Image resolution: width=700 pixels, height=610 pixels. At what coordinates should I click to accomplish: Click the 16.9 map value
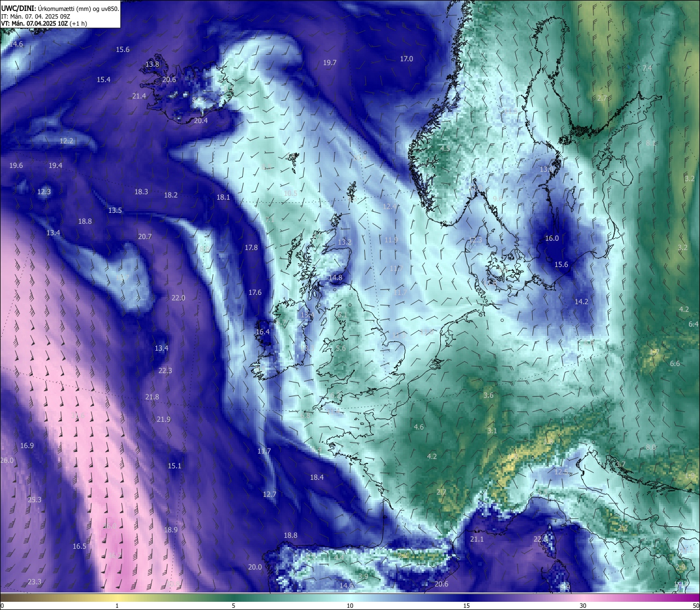27,446
